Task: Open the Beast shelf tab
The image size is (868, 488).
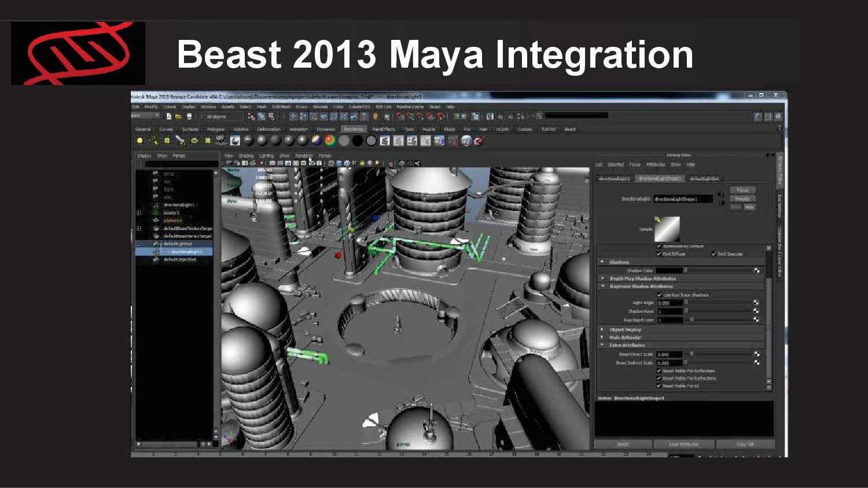Action: (570, 130)
